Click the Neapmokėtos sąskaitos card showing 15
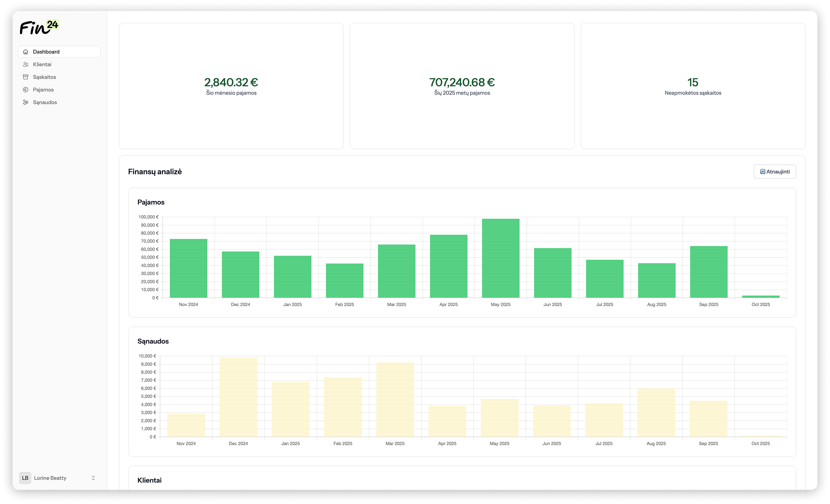Image resolution: width=830 pixels, height=504 pixels. 692,86
